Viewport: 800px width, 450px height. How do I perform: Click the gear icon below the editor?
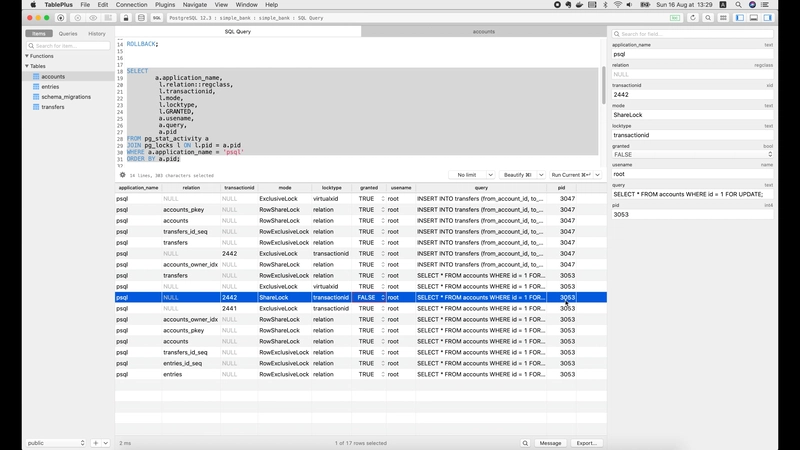tap(122, 175)
